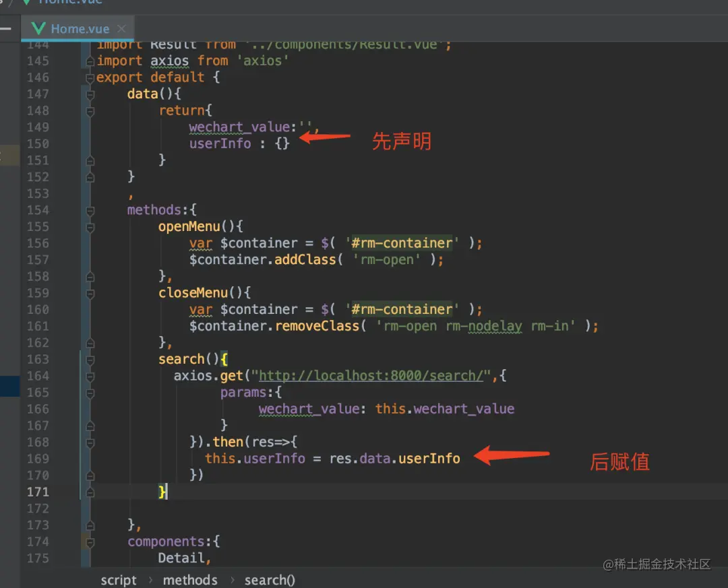
Task: Click the fold end marker at line 171
Action: pos(90,492)
